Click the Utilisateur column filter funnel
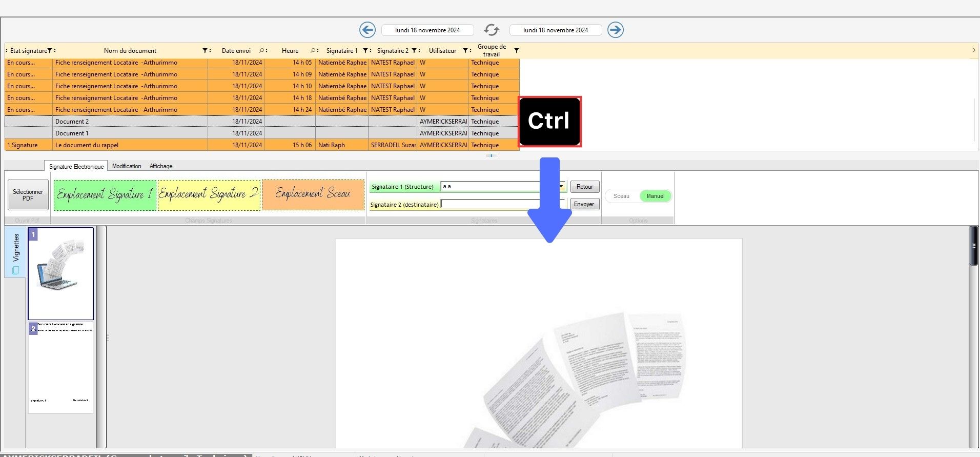This screenshot has width=980, height=457. (465, 51)
